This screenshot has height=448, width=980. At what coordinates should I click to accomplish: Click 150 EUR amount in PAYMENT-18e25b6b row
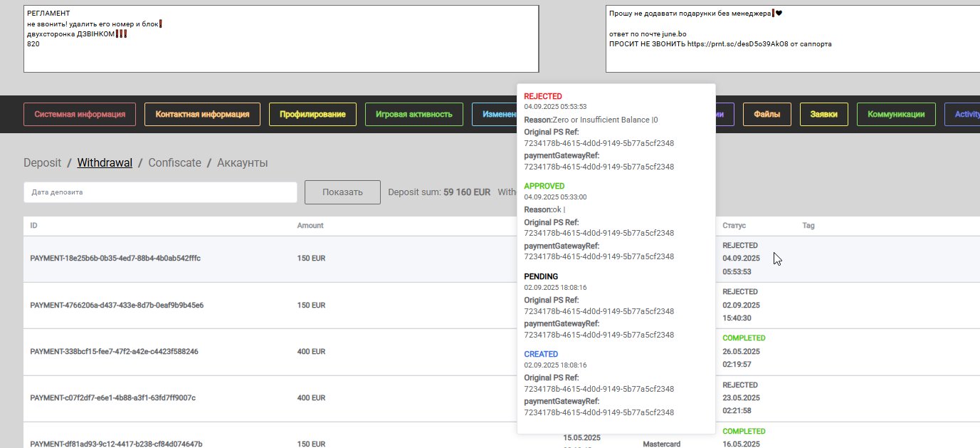coord(311,259)
